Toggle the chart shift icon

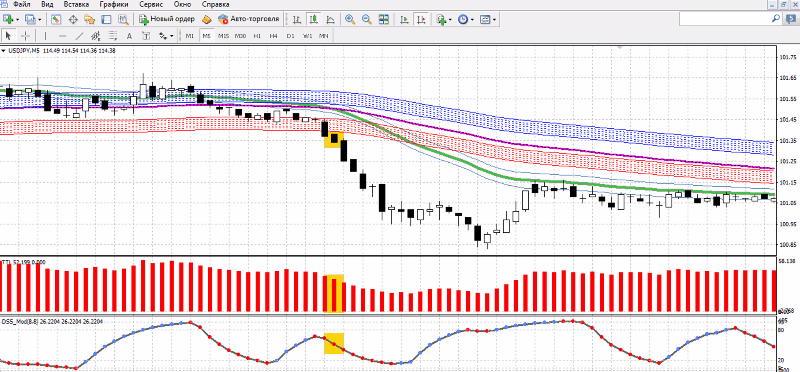pyautogui.click(x=420, y=19)
